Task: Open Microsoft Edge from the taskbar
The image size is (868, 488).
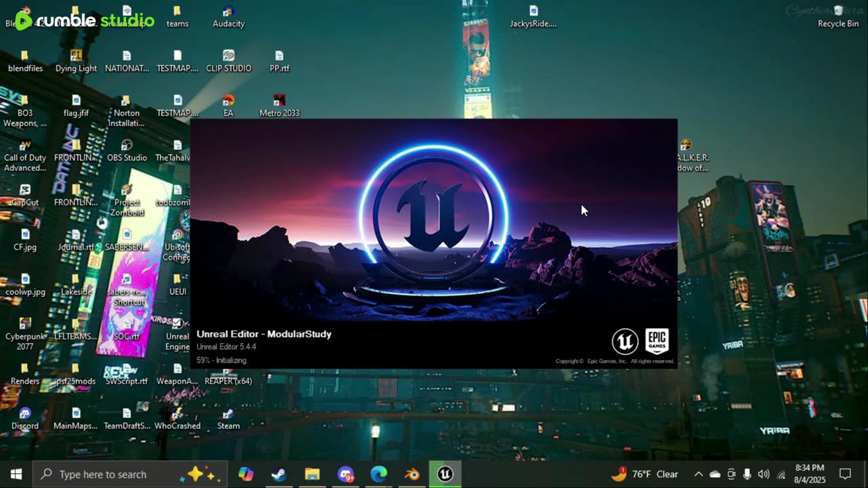Action: 378,474
